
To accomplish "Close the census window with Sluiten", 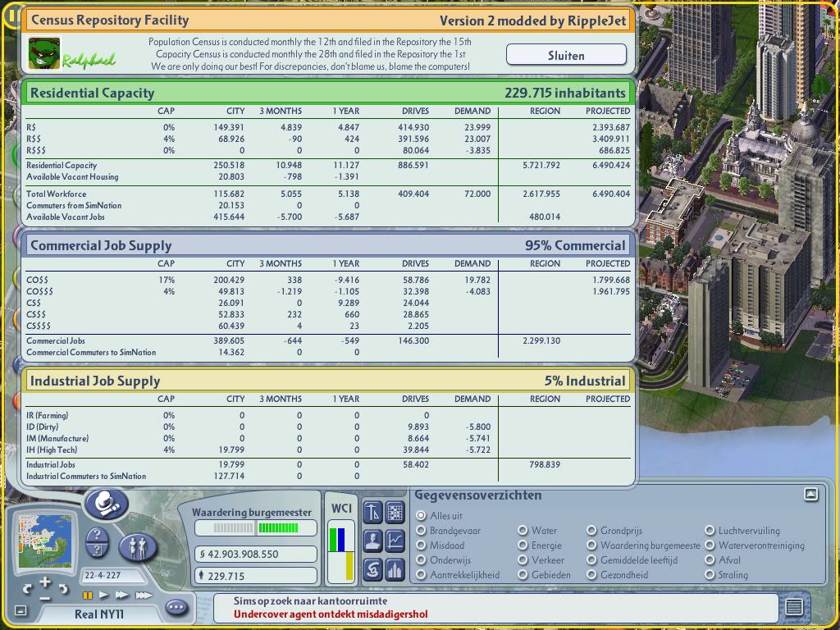I will pyautogui.click(x=566, y=55).
